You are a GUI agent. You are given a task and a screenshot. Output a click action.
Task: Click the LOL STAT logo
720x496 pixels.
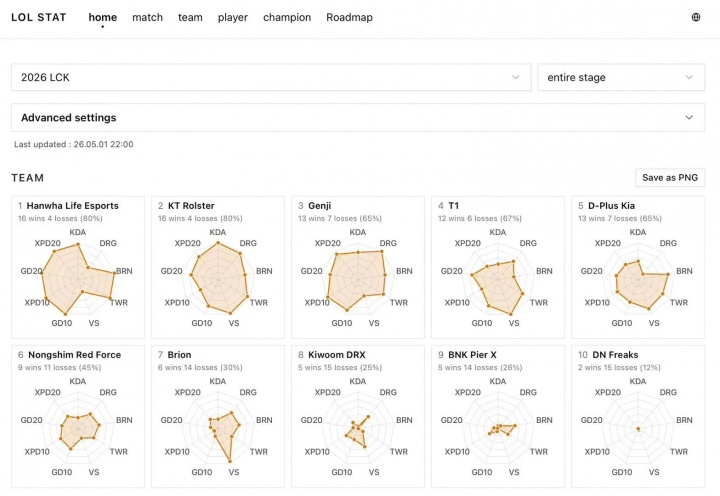click(39, 17)
